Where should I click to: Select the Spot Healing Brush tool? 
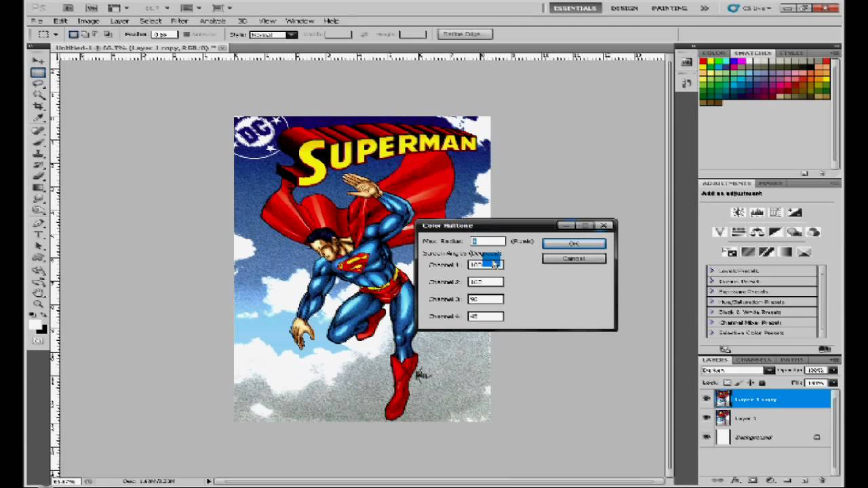pyautogui.click(x=37, y=130)
